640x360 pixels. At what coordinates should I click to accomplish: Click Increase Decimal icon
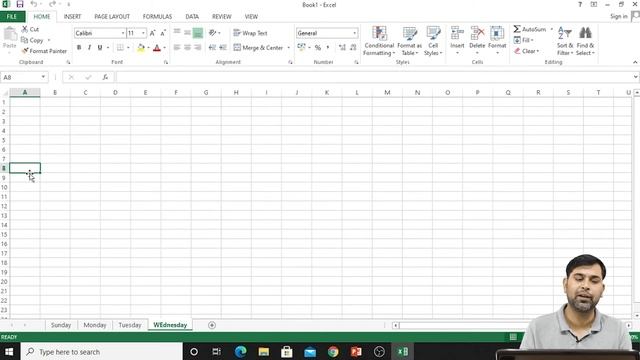342,48
